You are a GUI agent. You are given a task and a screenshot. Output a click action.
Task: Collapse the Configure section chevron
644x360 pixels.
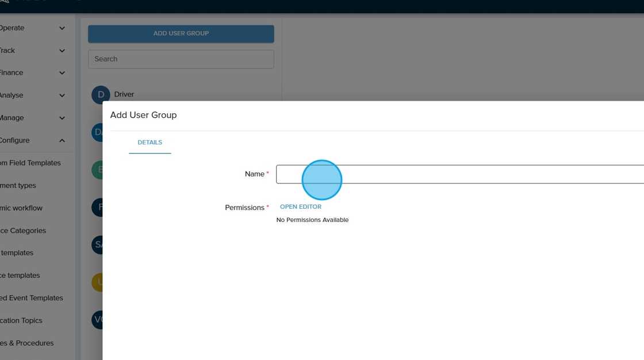click(x=62, y=140)
